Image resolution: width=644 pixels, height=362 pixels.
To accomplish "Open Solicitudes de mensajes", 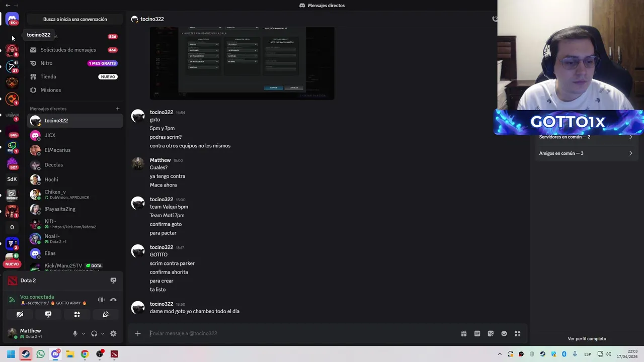I will click(x=74, y=50).
